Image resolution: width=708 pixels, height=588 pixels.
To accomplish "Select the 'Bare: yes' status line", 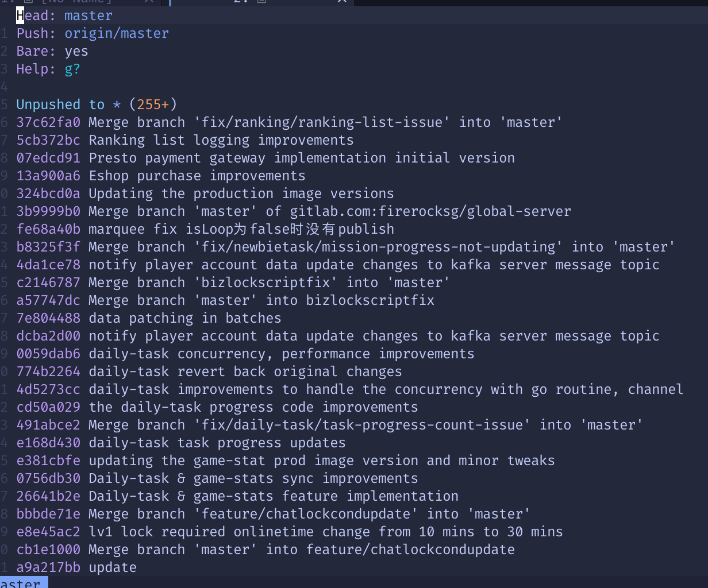I will [x=52, y=51].
